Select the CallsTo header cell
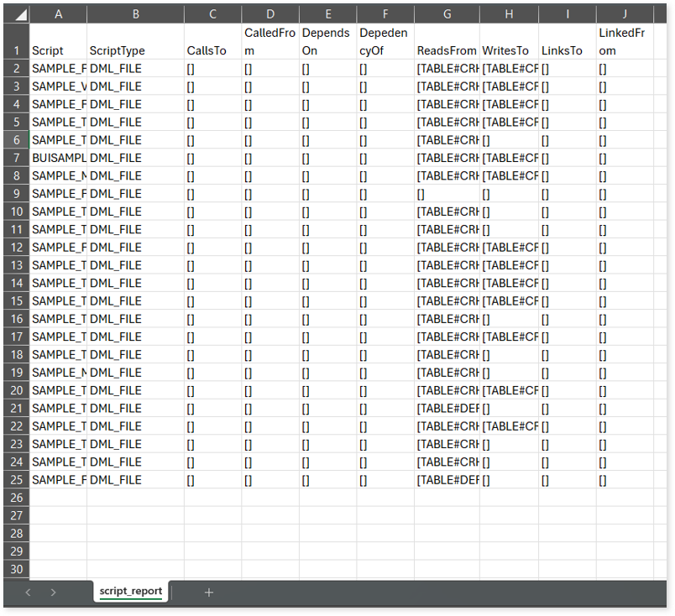Viewport: 675px width, 616px height. [x=212, y=50]
